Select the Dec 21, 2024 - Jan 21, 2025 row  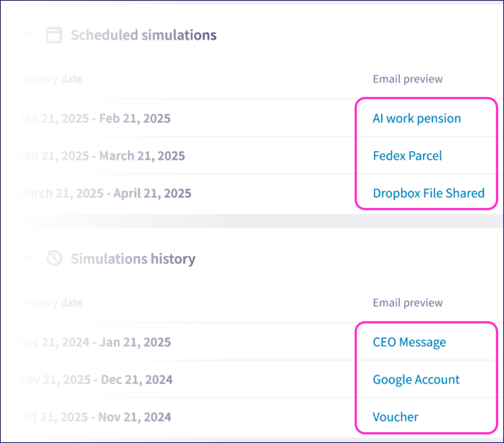[x=95, y=342]
